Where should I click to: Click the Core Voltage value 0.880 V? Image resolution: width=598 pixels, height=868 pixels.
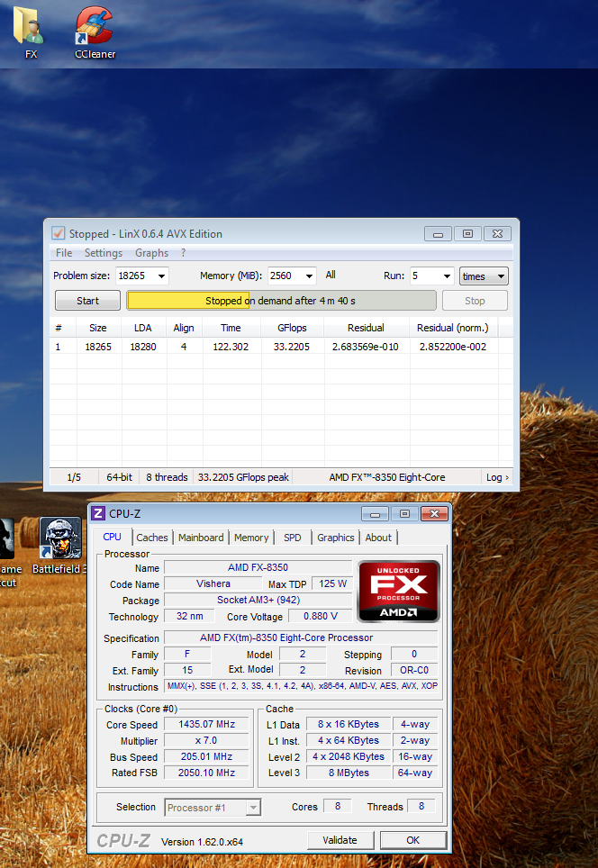(320, 616)
